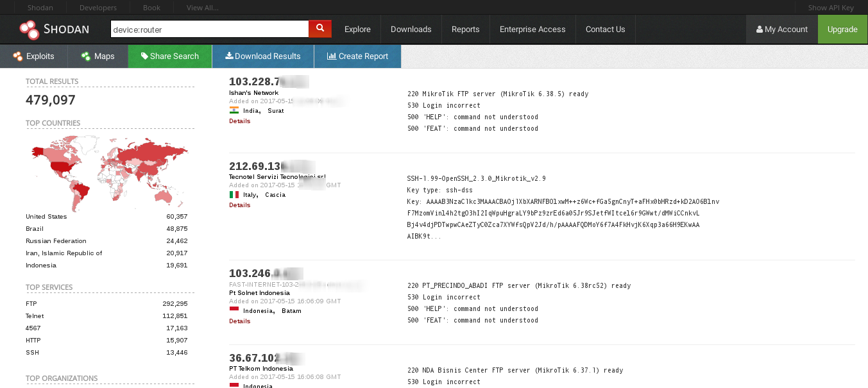Open the Reports section
This screenshot has height=388, width=868.
pyautogui.click(x=466, y=29)
